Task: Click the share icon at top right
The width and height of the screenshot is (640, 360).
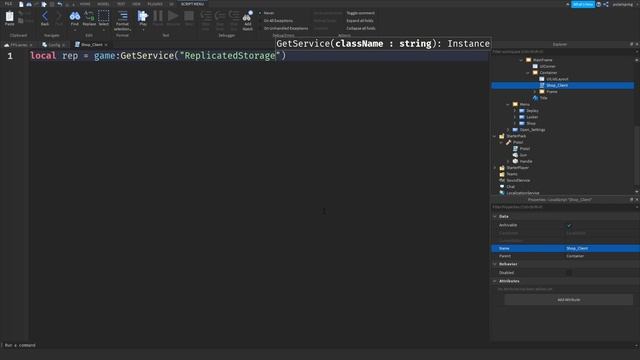Action: (x=606, y=4)
